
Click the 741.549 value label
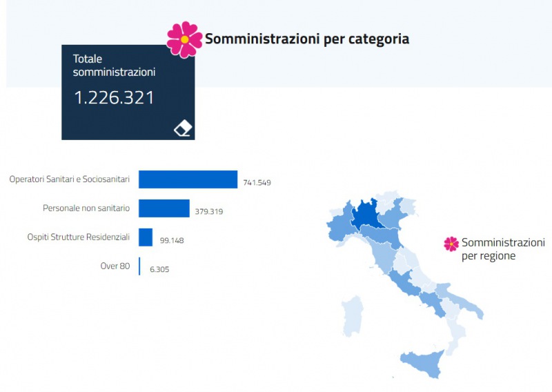coord(257,183)
